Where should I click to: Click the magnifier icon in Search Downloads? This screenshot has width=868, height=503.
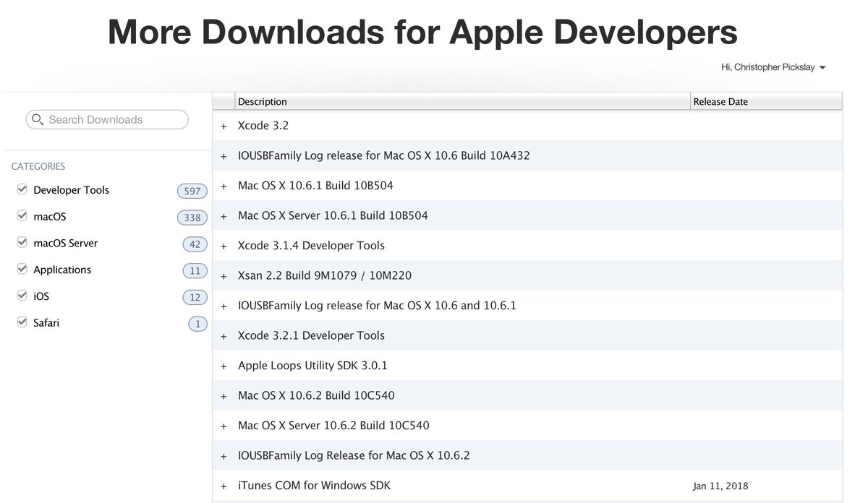tap(38, 120)
